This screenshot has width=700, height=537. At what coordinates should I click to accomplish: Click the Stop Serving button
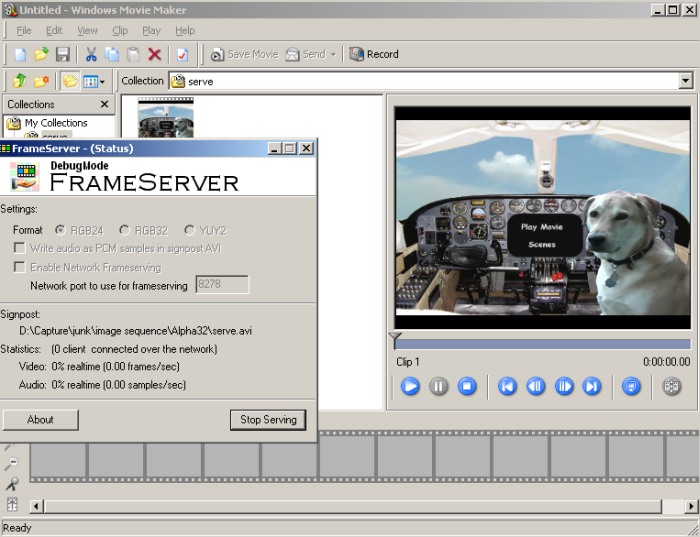(268, 420)
